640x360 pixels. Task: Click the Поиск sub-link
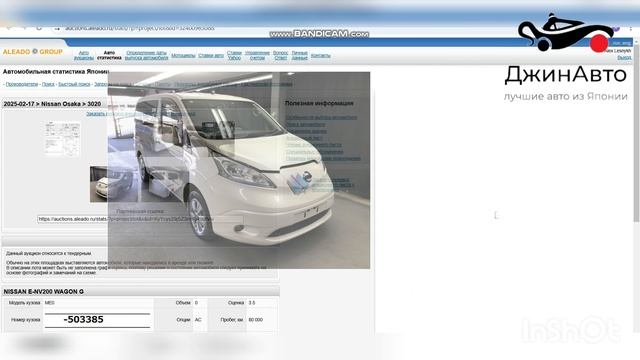48,84
